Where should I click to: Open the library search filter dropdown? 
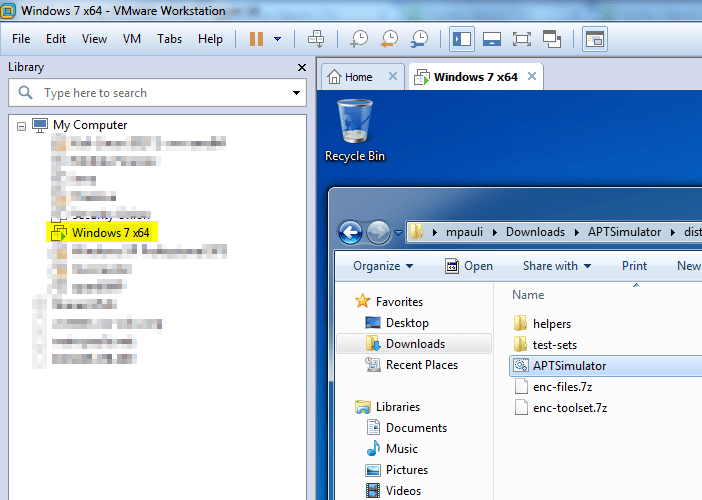point(296,93)
